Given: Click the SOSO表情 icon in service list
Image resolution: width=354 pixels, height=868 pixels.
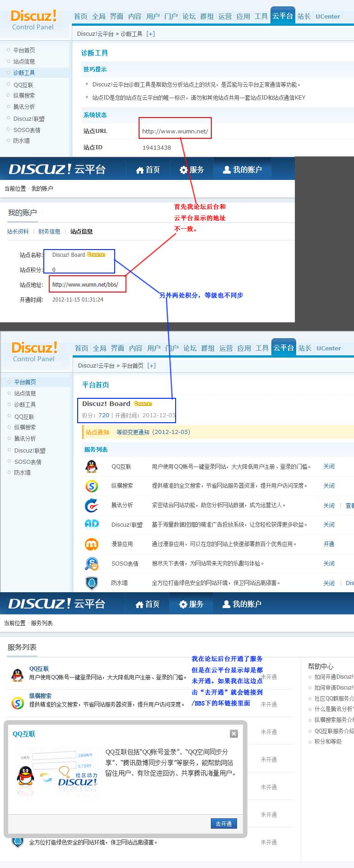Looking at the screenshot, I should [92, 563].
